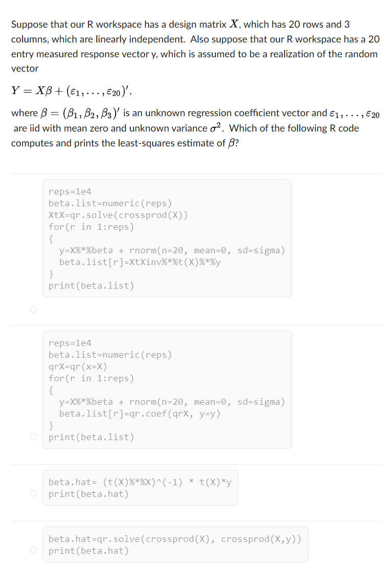This screenshot has width=392, height=567.
Task: Select the radio button beside the qr.coef answer
Action: pyautogui.click(x=33, y=437)
